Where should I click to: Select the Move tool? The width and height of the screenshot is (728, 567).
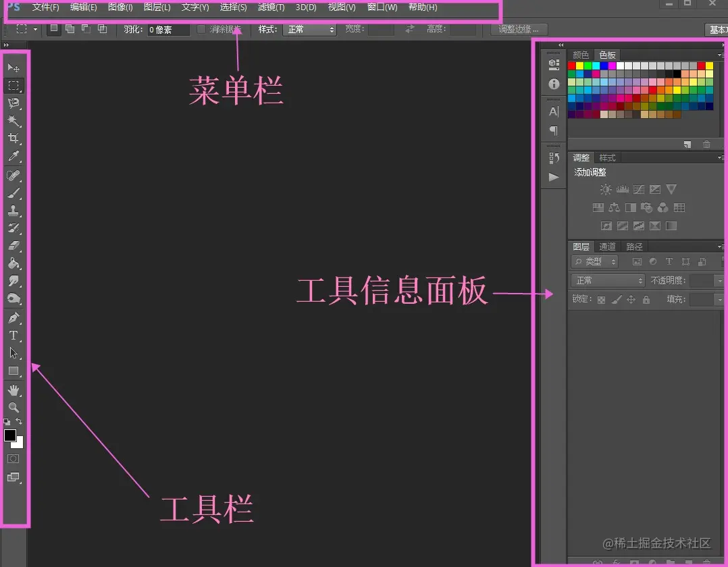14,67
